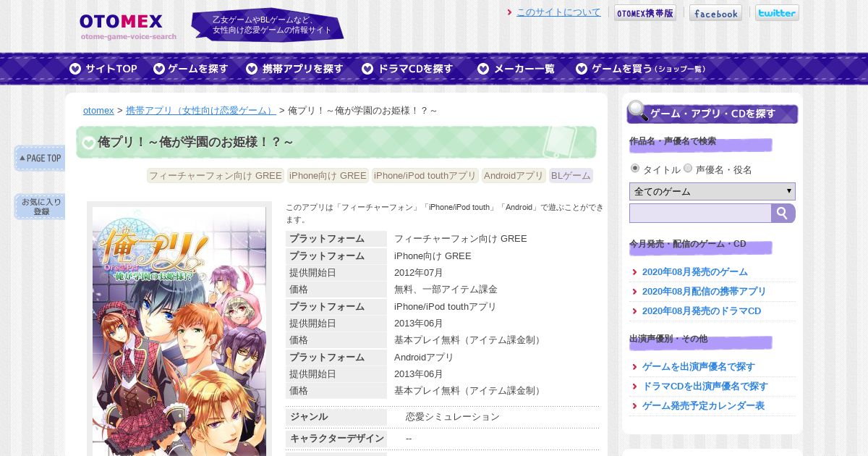
Task: Expand the 全てのゲーム dropdown
Action: (712, 191)
